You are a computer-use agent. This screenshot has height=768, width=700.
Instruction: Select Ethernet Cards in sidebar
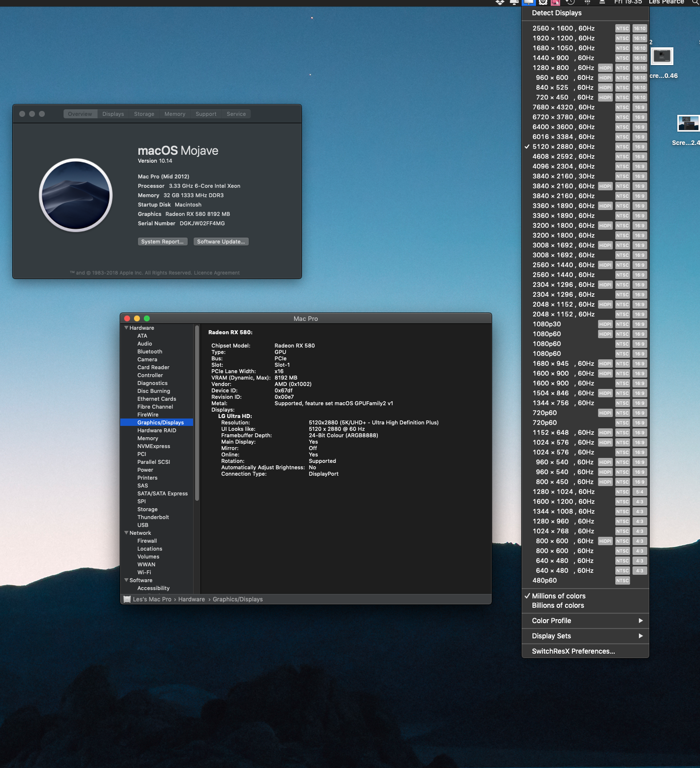[x=157, y=399]
